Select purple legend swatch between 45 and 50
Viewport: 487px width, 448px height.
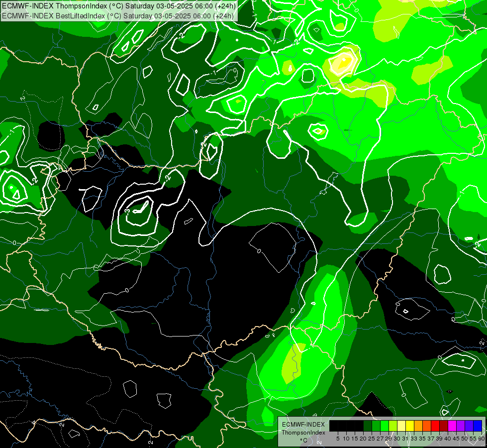coord(461,426)
